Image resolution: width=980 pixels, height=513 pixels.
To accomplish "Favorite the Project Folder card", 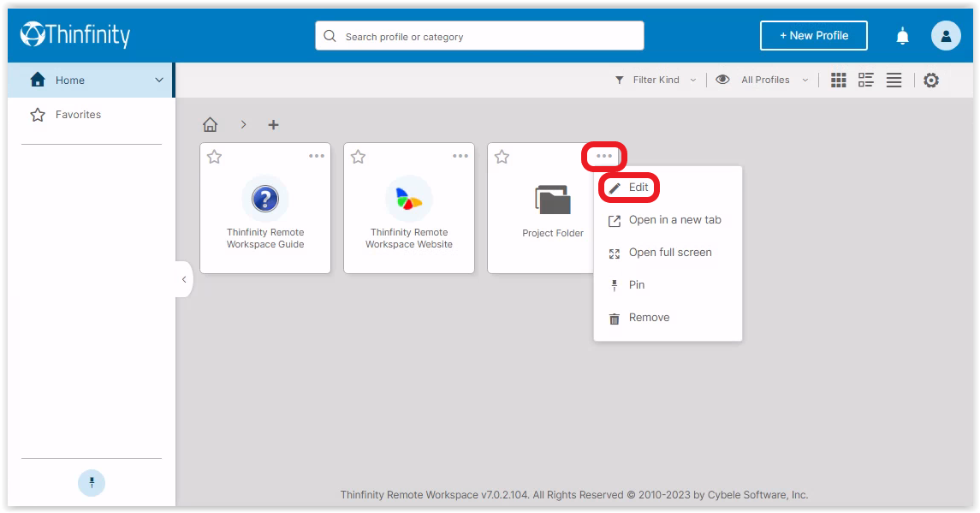I will click(502, 157).
